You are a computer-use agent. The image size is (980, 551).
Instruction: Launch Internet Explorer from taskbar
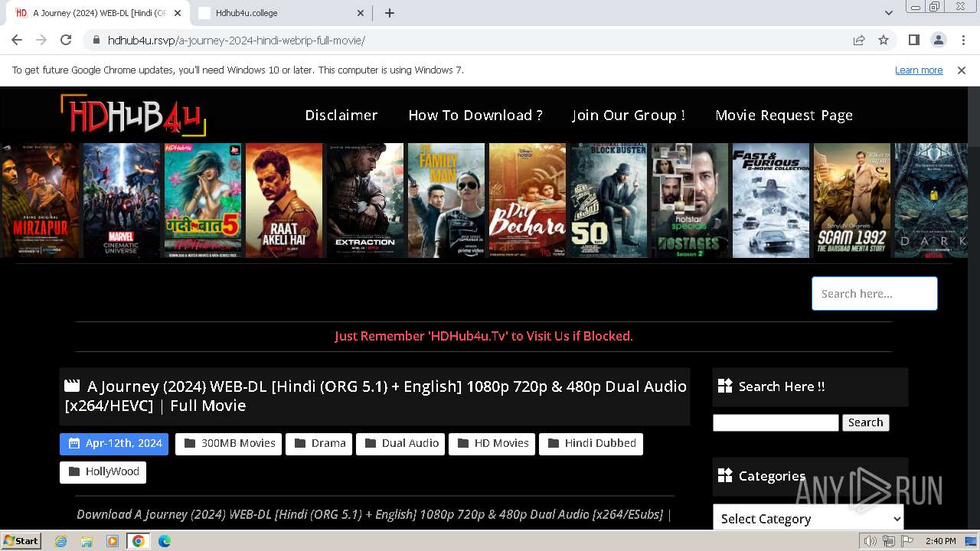[61, 541]
